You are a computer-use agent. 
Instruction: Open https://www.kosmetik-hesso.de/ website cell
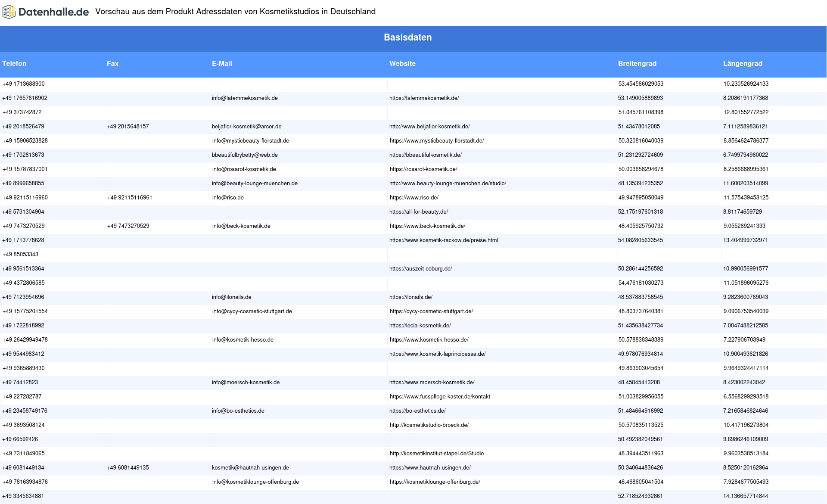click(429, 340)
